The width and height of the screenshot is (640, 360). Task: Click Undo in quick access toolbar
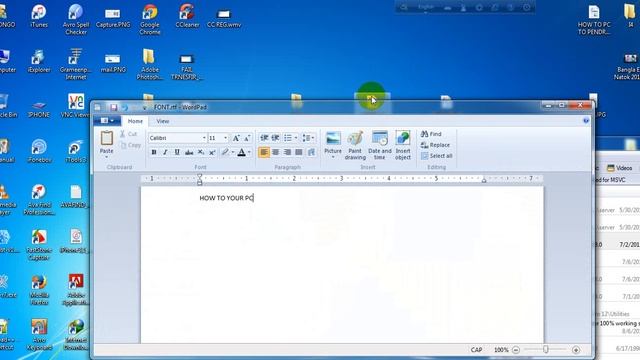[x=125, y=107]
